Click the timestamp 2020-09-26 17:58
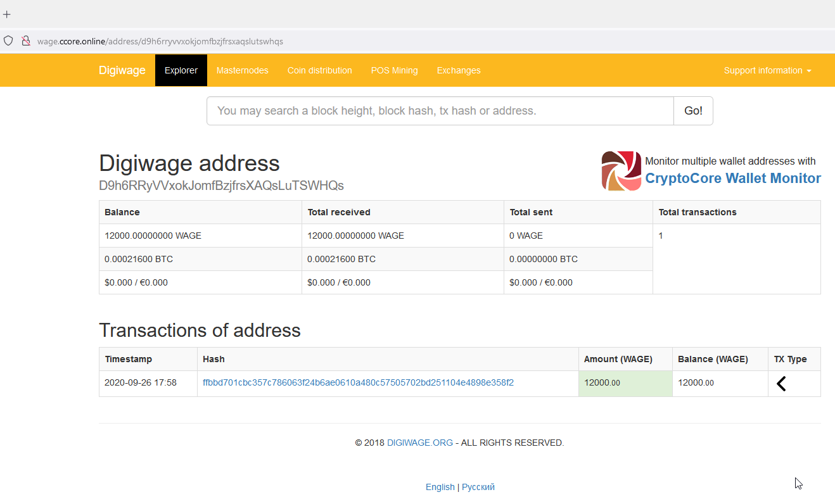 [141, 382]
